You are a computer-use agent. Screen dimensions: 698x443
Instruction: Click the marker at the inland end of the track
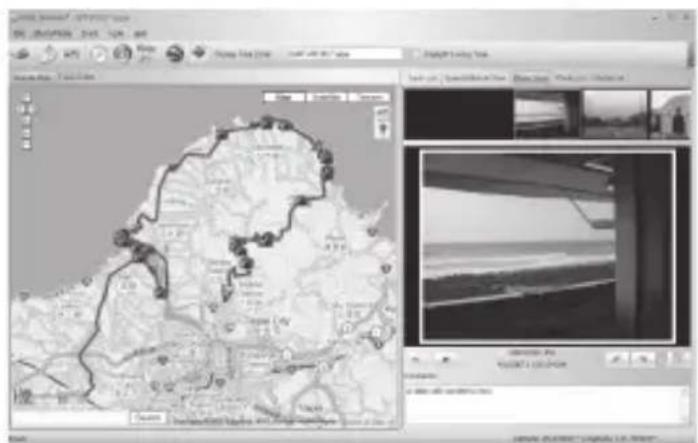[227, 295]
